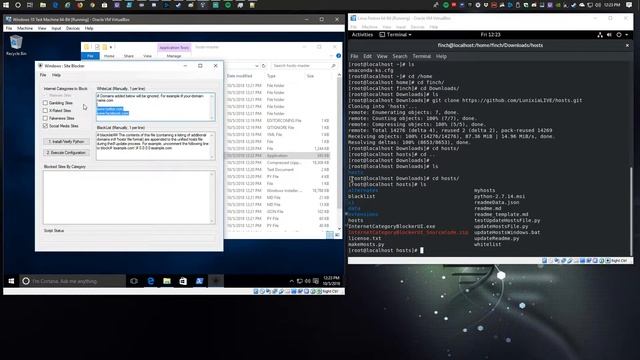Enable the X-Rated Sites checkbox
Viewport: 640px width, 360px height.
pos(45,111)
